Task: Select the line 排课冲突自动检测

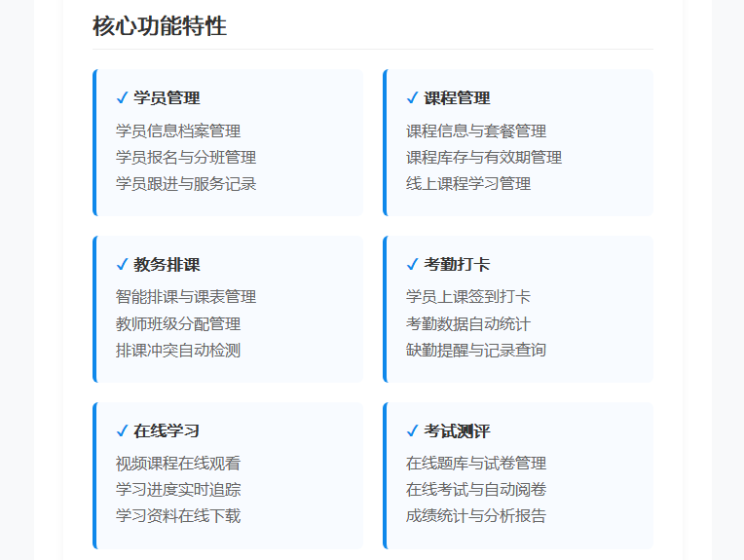Action: (x=178, y=351)
